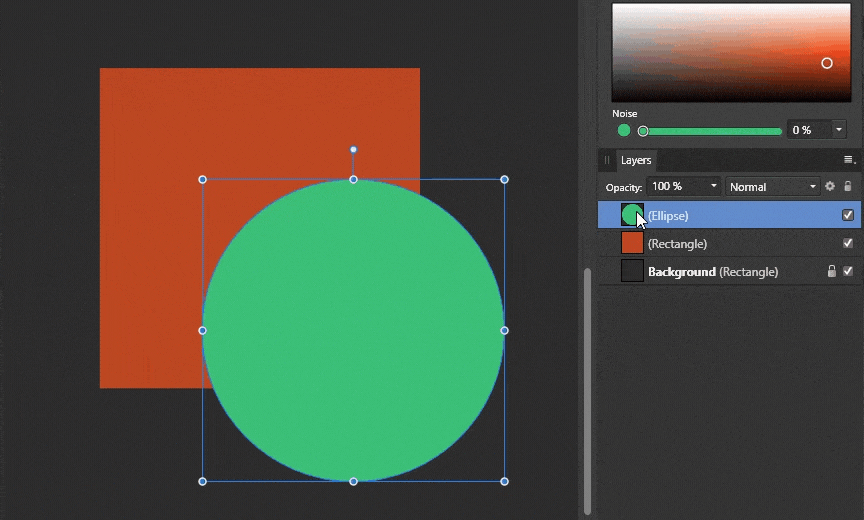Click the left-middle selection handle of ellipse
Image resolution: width=864 pixels, height=520 pixels.
pos(202,331)
